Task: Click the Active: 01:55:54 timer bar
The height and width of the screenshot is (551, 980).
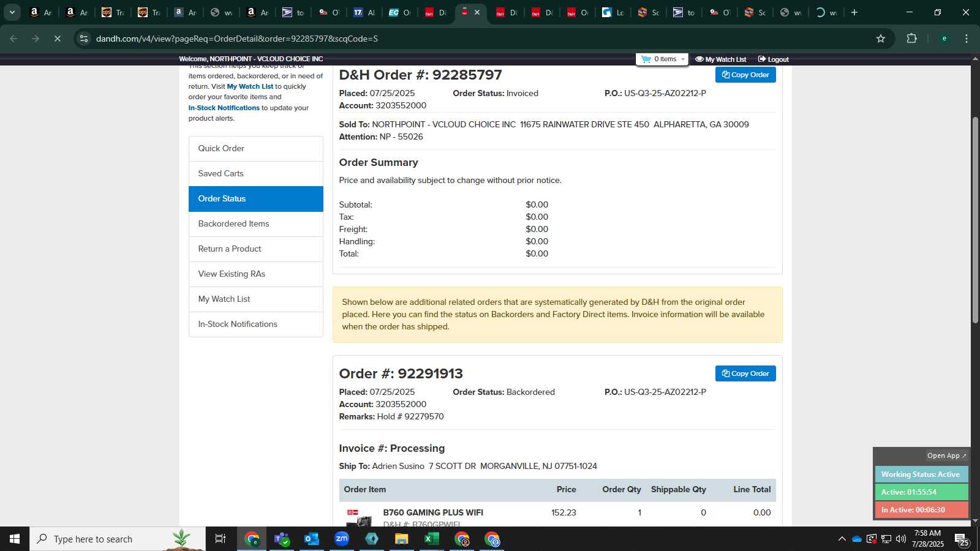Action: (921, 492)
